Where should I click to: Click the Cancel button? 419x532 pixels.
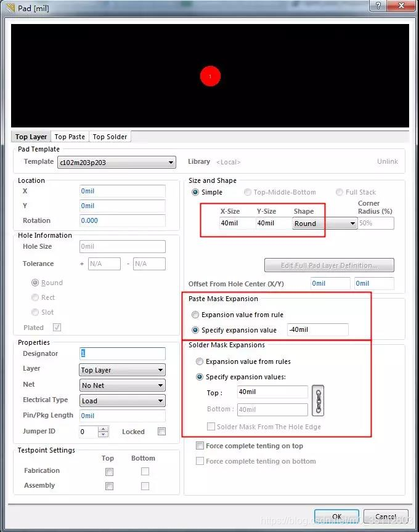386,517
